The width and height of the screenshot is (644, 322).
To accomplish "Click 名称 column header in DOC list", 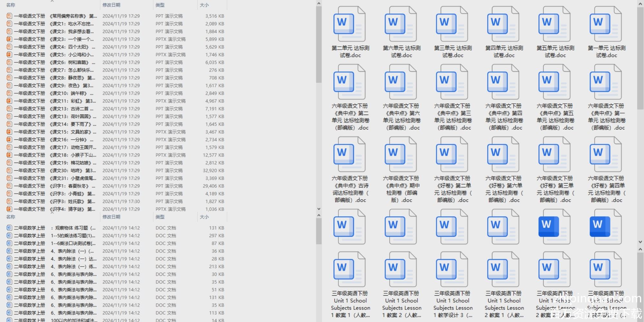I will 11,217.
